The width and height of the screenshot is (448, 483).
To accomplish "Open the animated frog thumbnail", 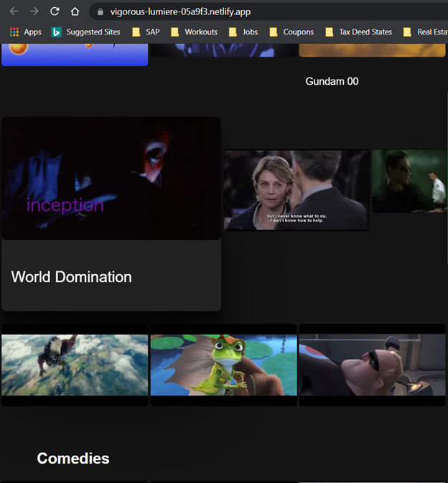I will (x=224, y=365).
